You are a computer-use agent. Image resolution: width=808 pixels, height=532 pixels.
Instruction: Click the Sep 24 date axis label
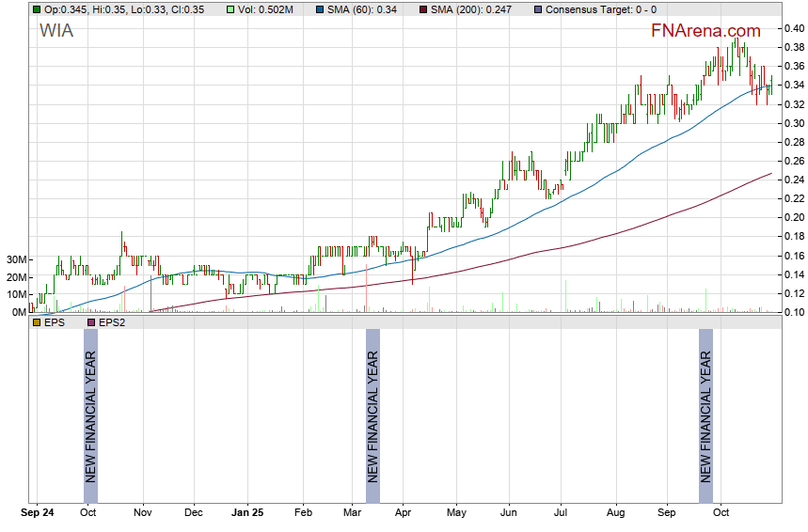pyautogui.click(x=38, y=514)
